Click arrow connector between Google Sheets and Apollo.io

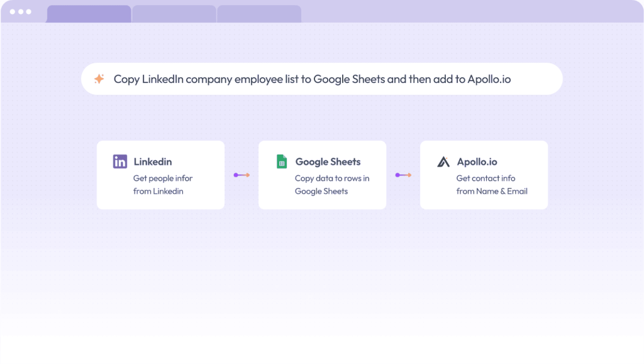[x=403, y=175]
